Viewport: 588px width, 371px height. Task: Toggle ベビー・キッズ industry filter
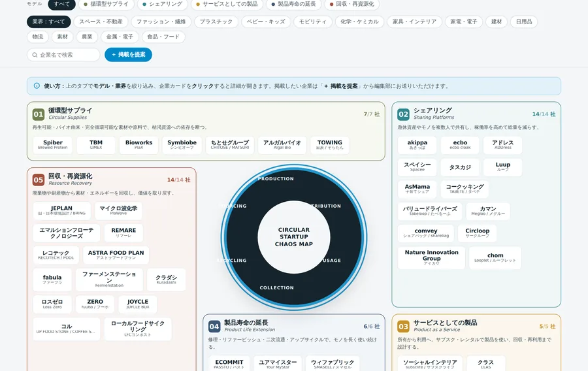pyautogui.click(x=266, y=22)
